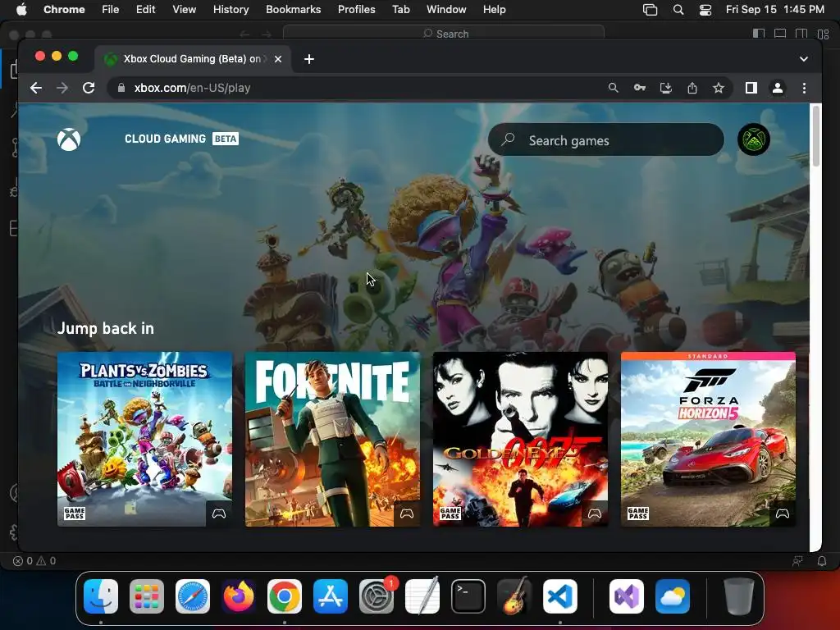Toggle Chrome side panel
Image resolution: width=840 pixels, height=630 pixels.
(751, 88)
